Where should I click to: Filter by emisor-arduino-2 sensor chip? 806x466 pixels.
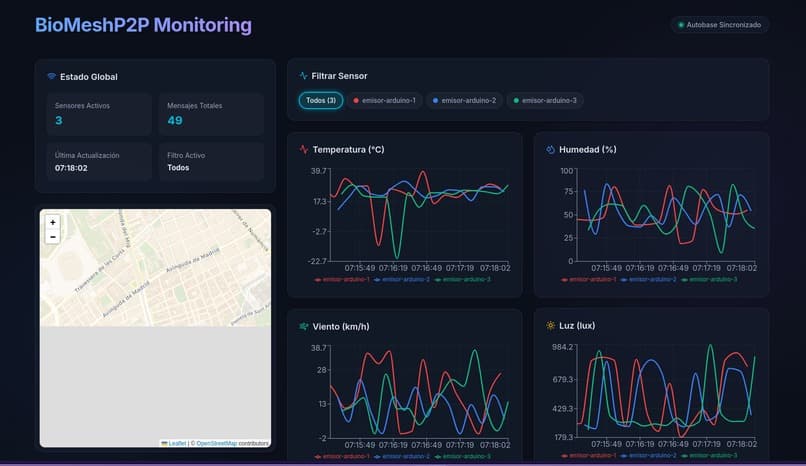coord(465,100)
